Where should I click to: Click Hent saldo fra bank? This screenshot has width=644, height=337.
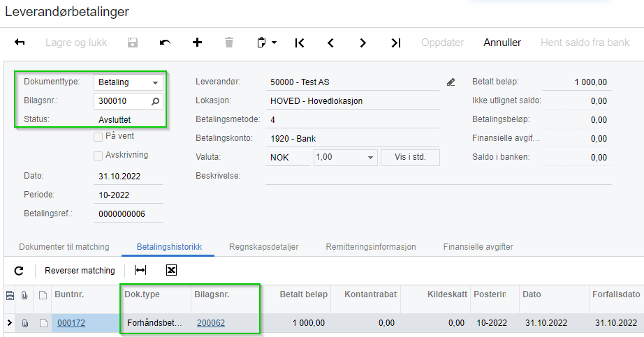pos(585,43)
